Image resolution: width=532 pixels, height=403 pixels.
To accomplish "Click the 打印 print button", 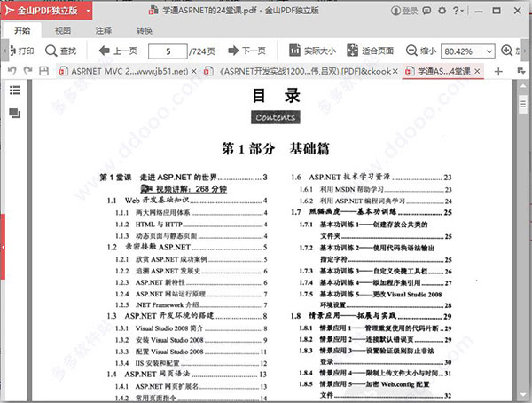I will [x=22, y=51].
